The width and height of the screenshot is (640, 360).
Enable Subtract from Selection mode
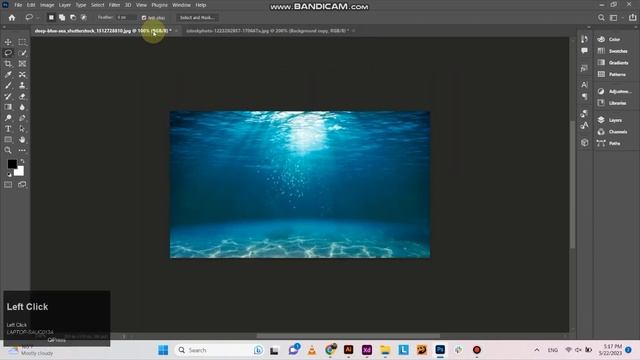[x=73, y=18]
